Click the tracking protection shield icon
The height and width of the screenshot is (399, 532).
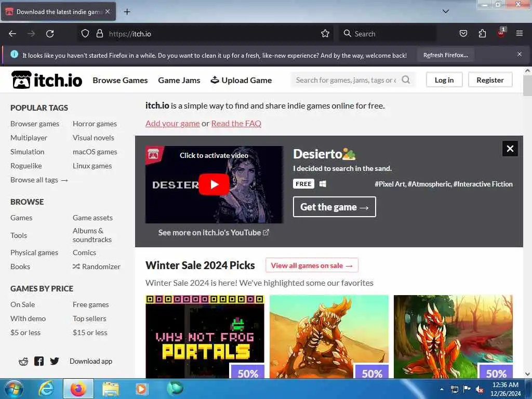[85, 34]
